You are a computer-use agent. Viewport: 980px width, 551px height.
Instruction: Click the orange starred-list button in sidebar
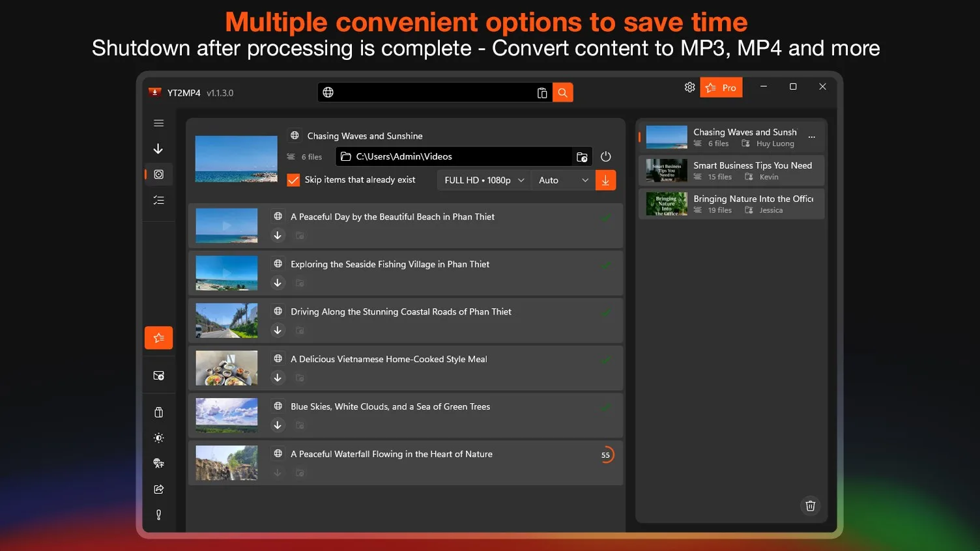coord(158,338)
